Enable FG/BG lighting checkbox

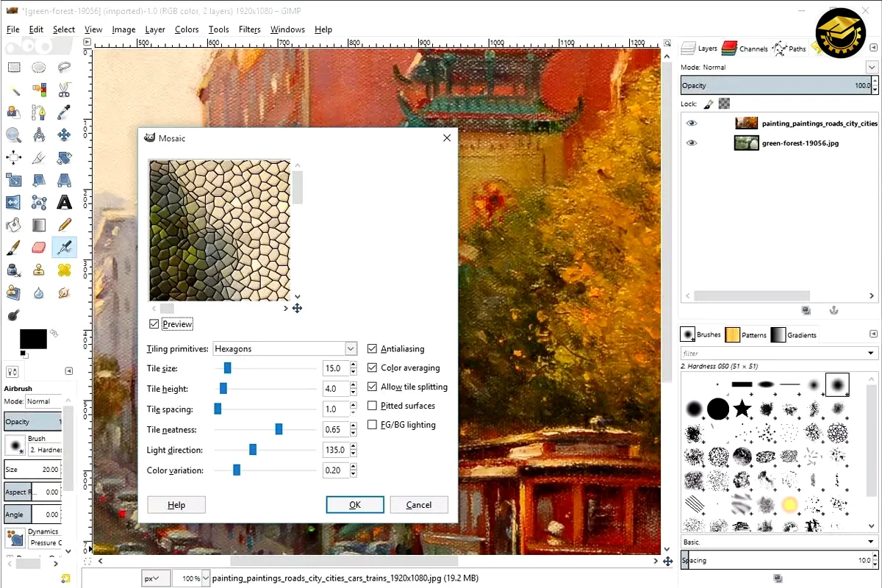point(373,425)
